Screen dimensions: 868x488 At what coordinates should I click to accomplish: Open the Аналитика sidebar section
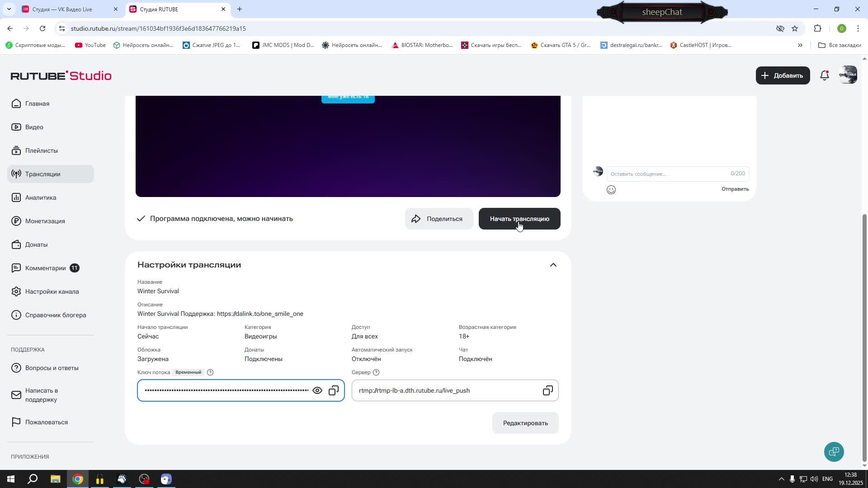[x=41, y=197]
